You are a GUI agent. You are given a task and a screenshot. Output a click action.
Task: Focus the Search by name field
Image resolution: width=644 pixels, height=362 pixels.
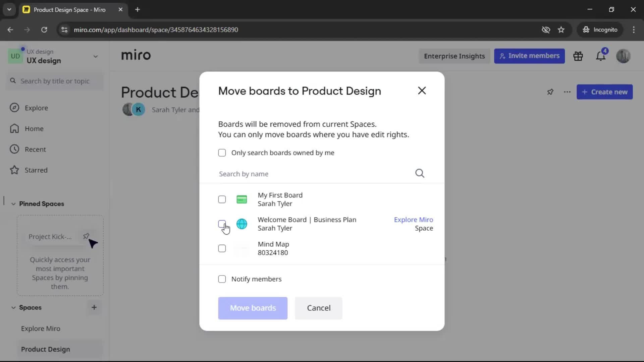click(x=315, y=174)
